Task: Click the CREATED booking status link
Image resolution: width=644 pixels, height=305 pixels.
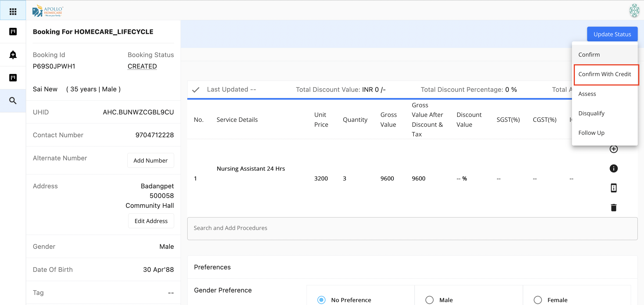Action: tap(142, 66)
